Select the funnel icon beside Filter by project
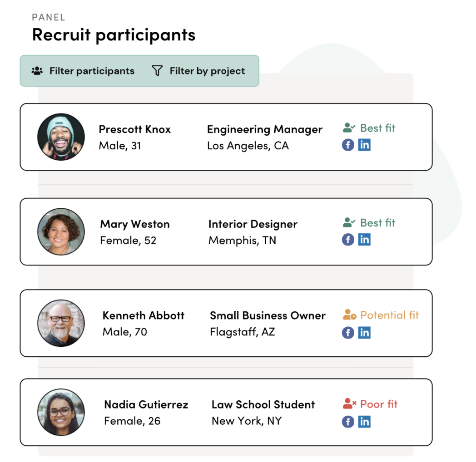This screenshot has height=462, width=476. click(x=157, y=70)
